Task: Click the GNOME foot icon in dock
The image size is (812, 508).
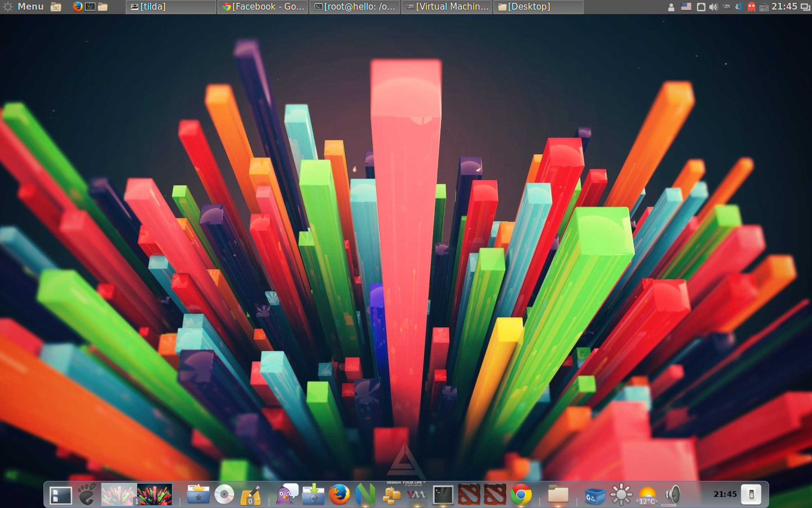Action: point(86,494)
